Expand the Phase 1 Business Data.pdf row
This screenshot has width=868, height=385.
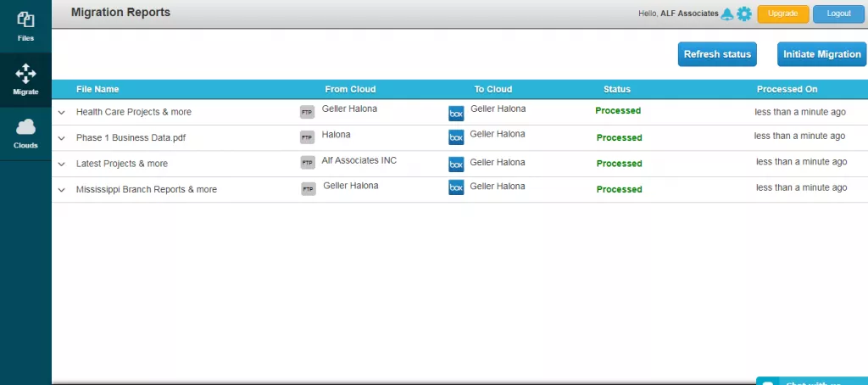pyautogui.click(x=61, y=138)
